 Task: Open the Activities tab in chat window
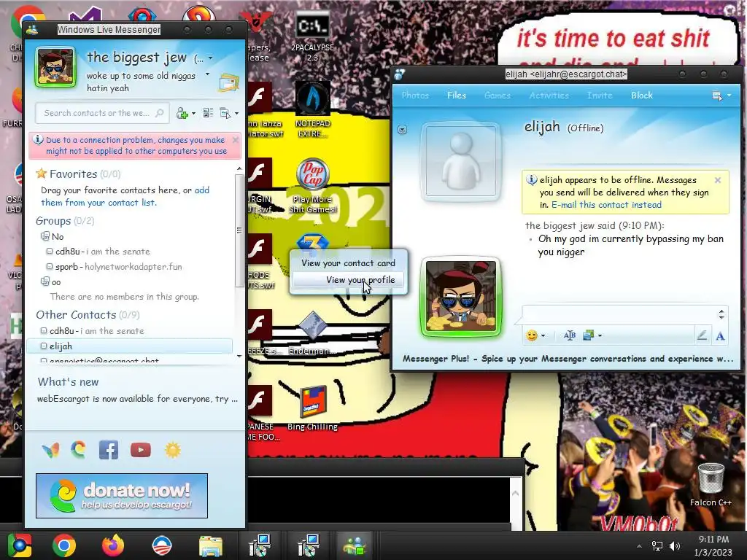pyautogui.click(x=549, y=96)
